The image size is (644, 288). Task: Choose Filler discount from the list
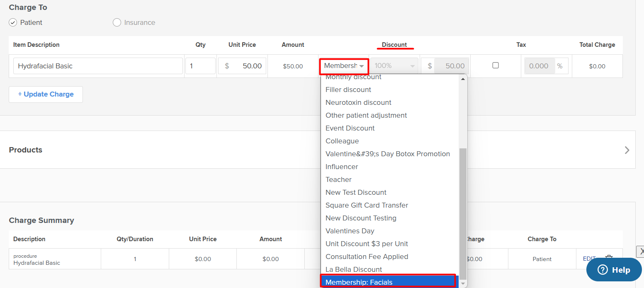pos(390,90)
